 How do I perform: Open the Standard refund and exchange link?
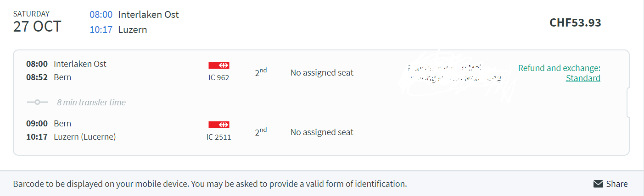[x=583, y=78]
